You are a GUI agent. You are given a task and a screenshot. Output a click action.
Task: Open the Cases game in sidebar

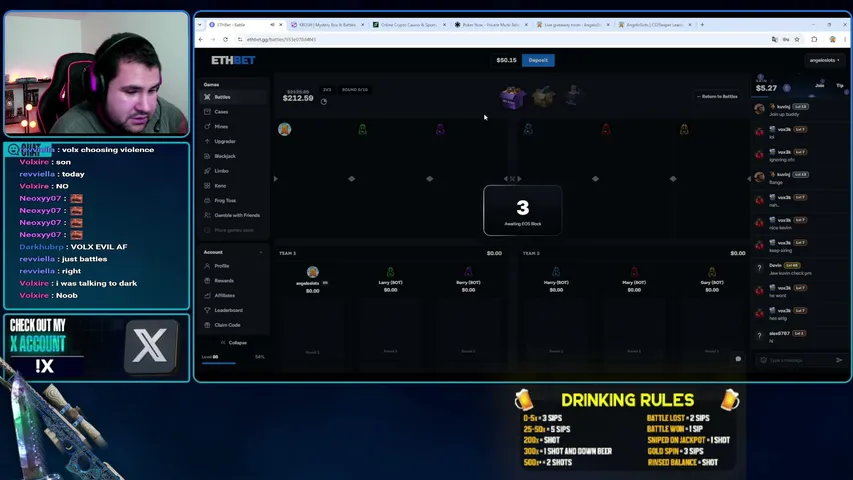[233, 112]
